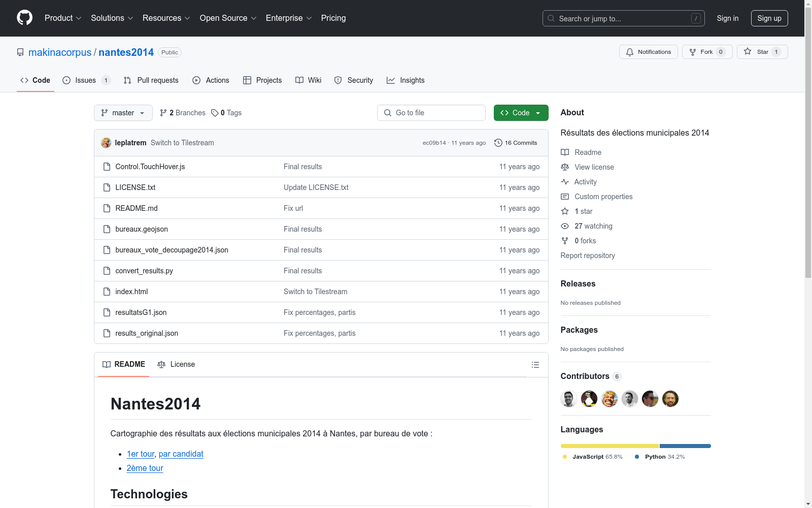
Task: Open the bureaux_vote_decoupage2014.json file
Action: (172, 250)
